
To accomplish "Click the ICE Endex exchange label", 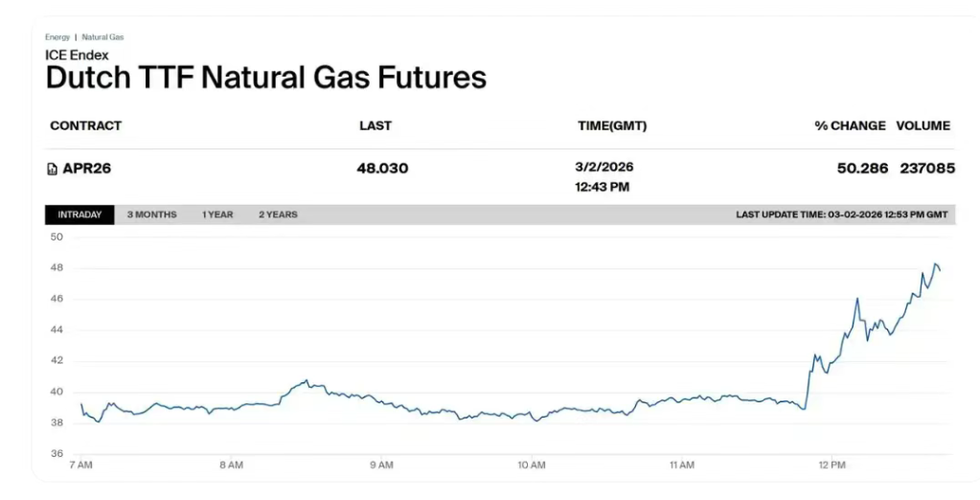I will pyautogui.click(x=77, y=55).
